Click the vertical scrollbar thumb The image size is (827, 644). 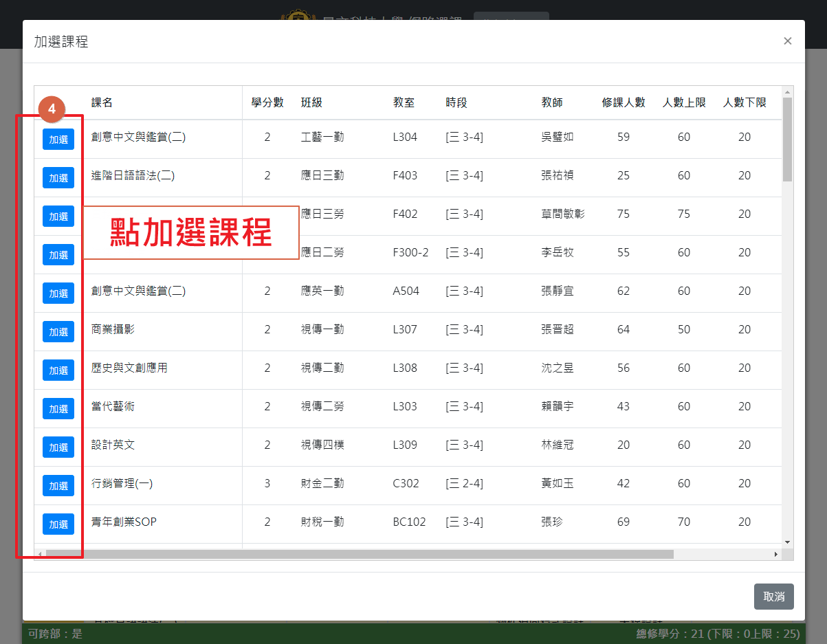coord(788,140)
